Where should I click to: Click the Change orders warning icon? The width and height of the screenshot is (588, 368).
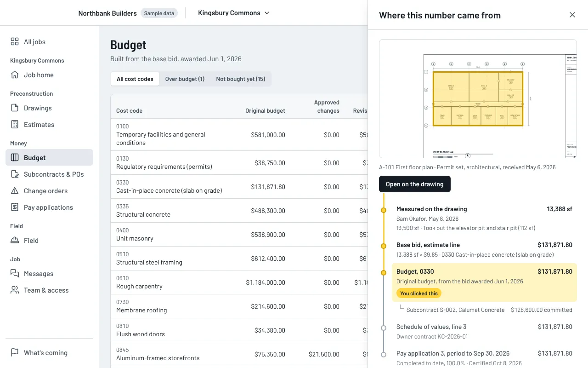pos(15,191)
